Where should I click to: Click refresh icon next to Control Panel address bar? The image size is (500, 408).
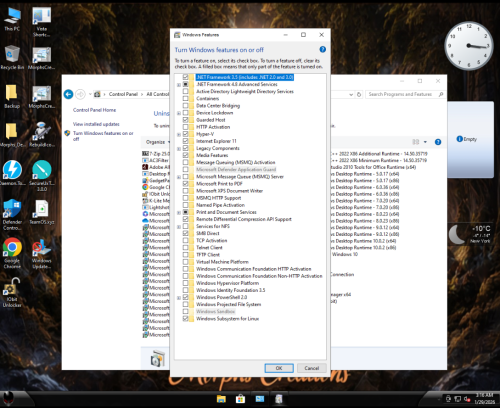[x=359, y=94]
